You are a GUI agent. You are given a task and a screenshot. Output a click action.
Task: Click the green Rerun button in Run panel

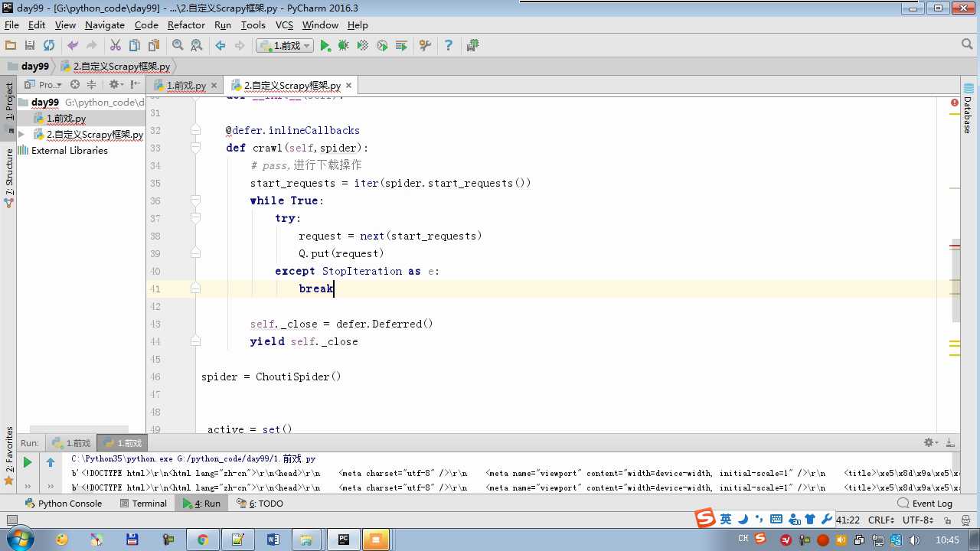28,462
